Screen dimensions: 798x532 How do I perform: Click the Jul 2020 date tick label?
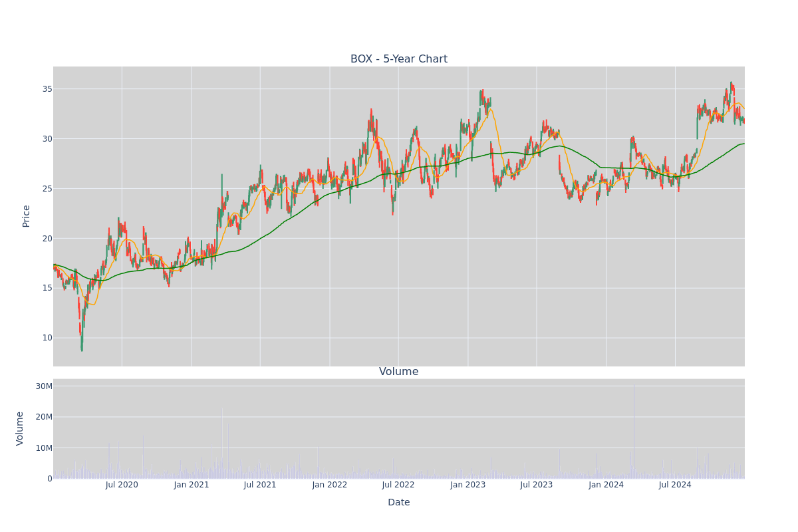[122, 485]
